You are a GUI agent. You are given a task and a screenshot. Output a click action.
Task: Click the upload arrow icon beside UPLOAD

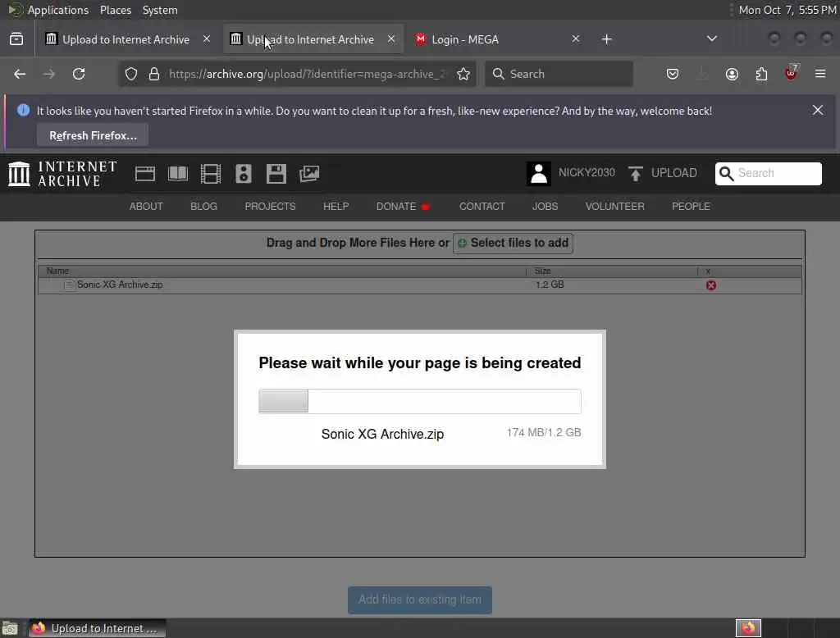(636, 174)
